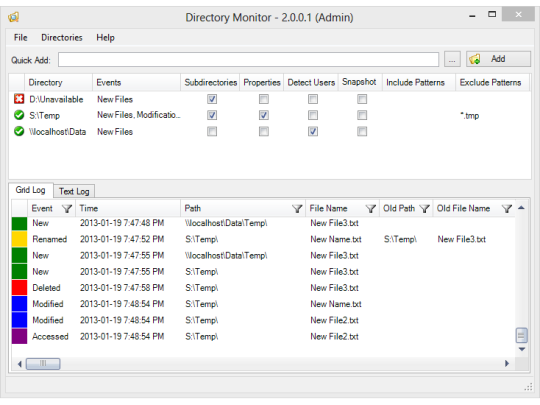Click 'New Files, Modificatio...' events cell
This screenshot has width=540, height=405.
pos(138,115)
